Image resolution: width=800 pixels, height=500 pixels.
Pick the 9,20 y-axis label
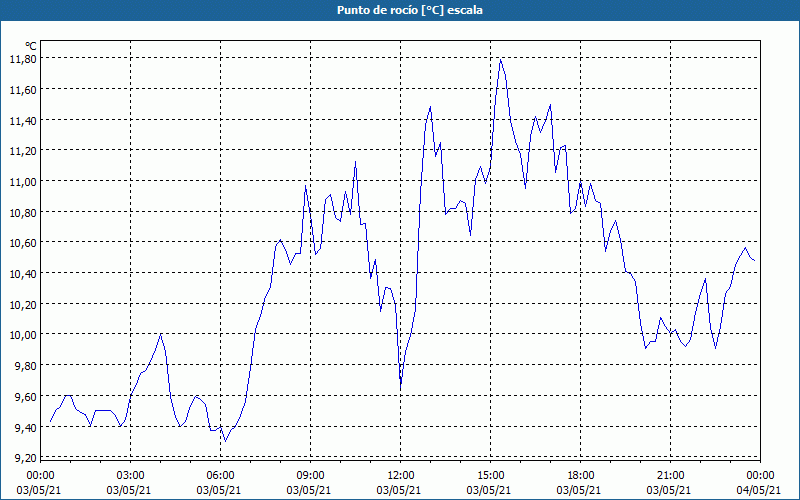tap(26, 457)
